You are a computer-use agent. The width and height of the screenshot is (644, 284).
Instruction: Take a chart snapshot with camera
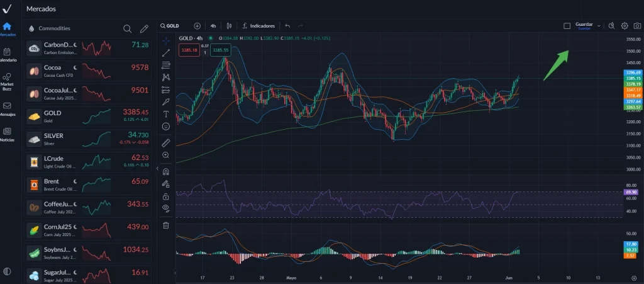click(637, 26)
